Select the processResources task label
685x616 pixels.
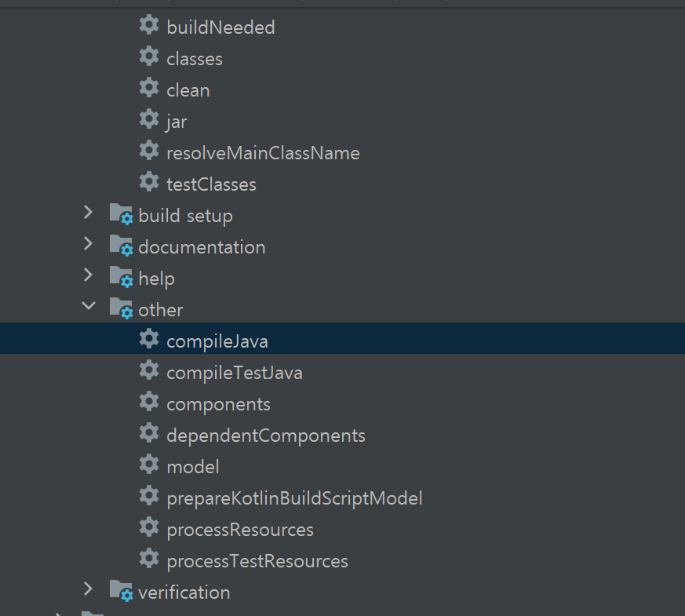[x=240, y=530]
